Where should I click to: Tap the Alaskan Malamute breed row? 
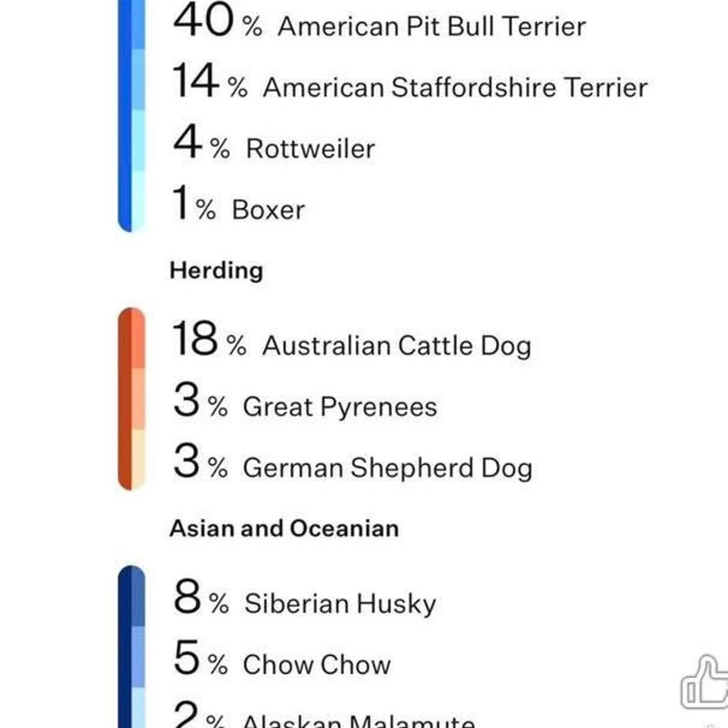(358, 720)
